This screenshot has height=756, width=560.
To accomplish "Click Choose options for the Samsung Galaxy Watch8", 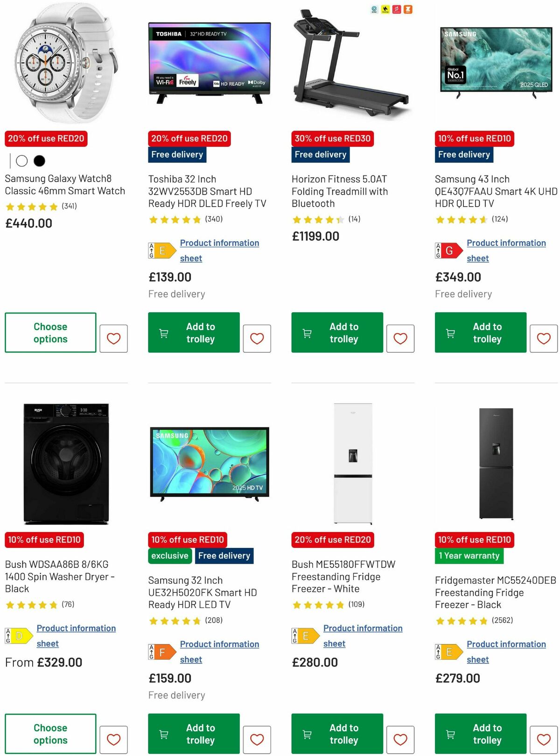I will click(49, 333).
